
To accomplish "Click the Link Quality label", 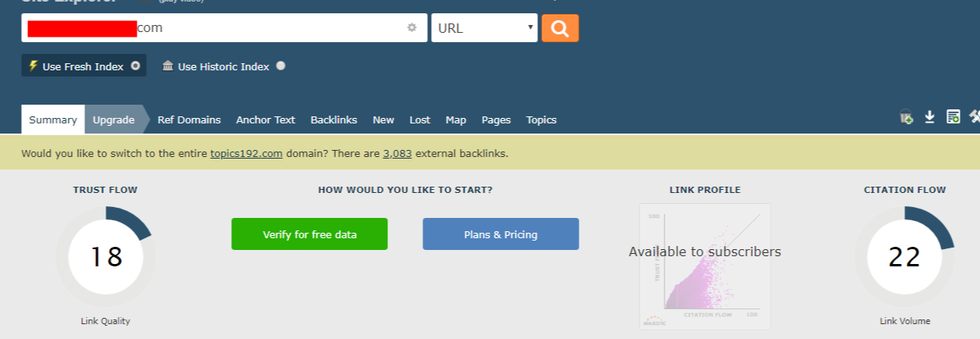I will pyautogui.click(x=105, y=321).
